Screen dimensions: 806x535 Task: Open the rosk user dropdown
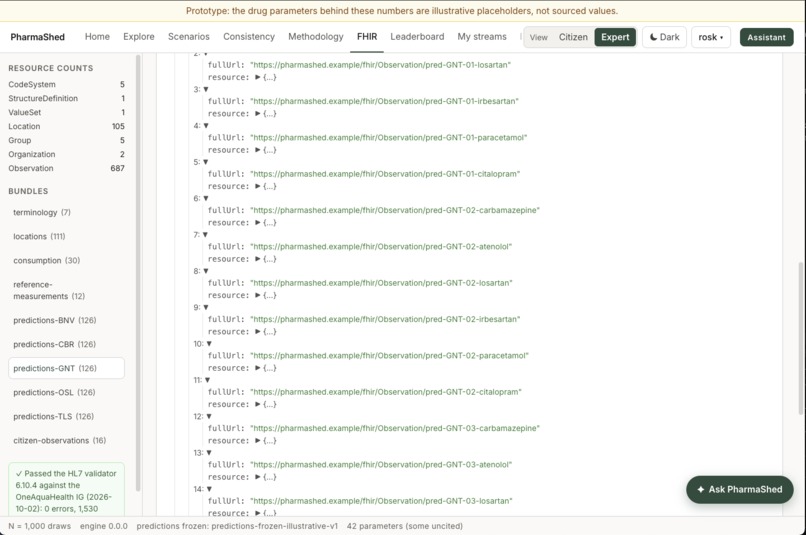coord(710,37)
